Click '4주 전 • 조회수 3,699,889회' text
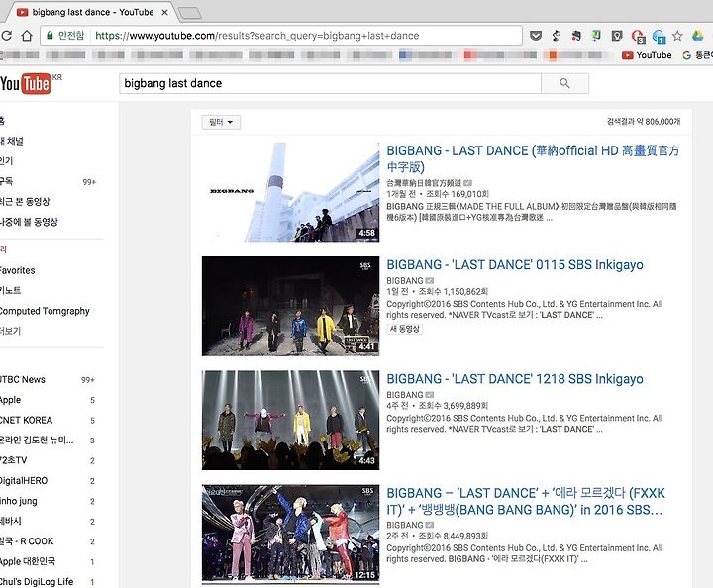 tap(438, 406)
